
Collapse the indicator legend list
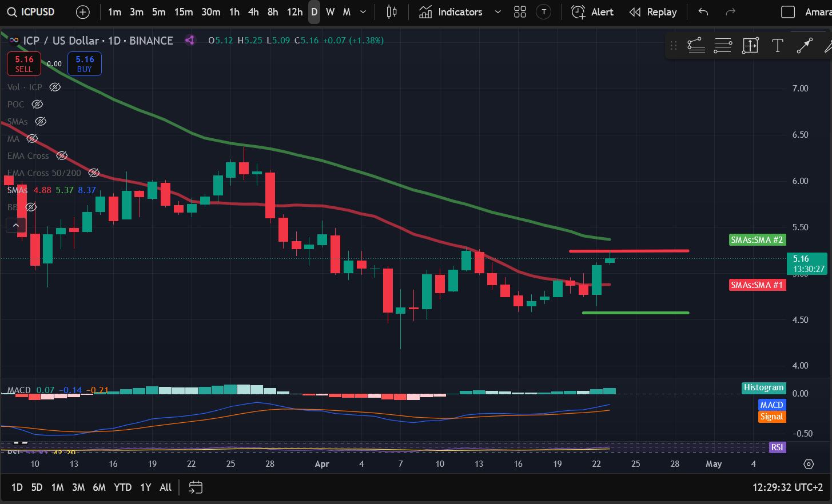tap(16, 225)
